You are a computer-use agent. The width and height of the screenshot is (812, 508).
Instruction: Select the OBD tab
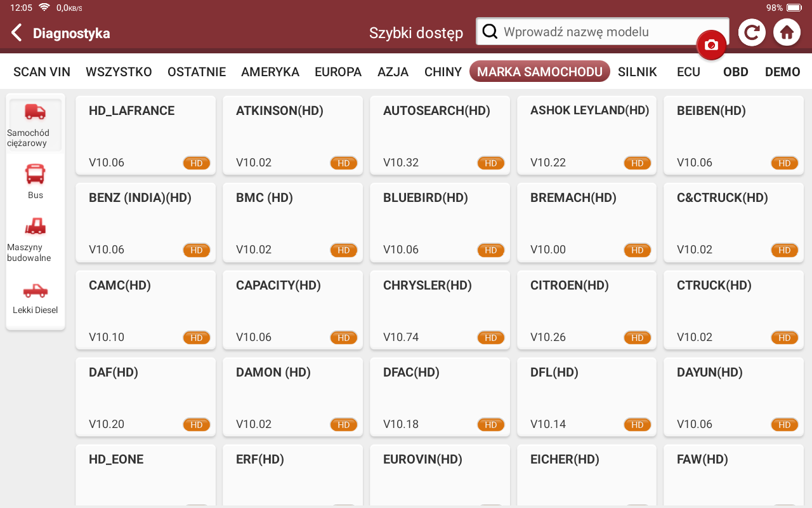(736, 72)
